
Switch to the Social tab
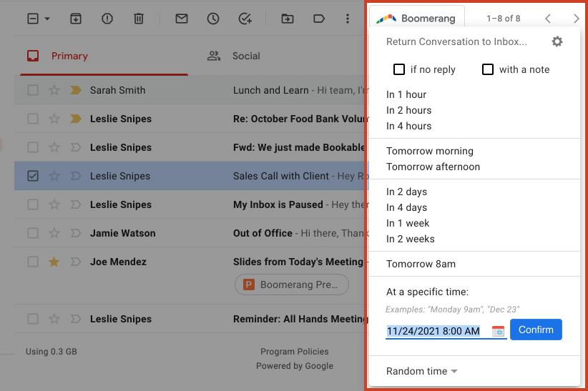233,56
